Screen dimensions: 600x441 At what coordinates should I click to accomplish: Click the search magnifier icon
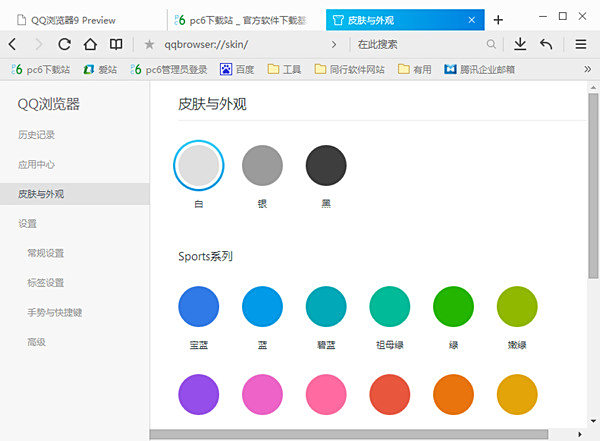point(491,44)
